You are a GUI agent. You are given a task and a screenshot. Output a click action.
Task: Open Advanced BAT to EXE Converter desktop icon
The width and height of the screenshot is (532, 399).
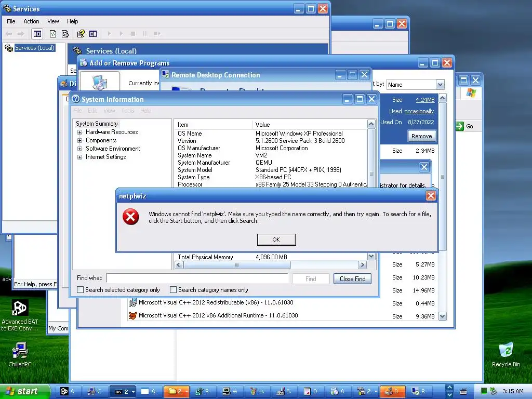(x=20, y=316)
